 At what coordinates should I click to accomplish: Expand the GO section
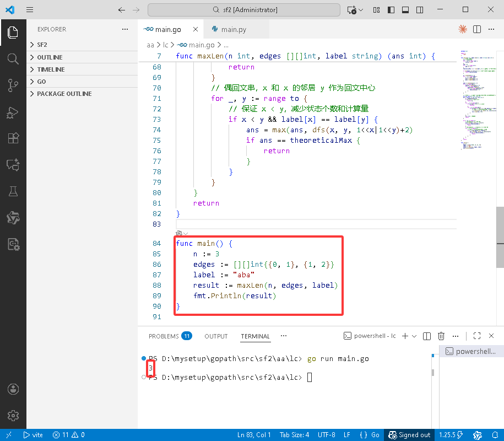point(82,82)
